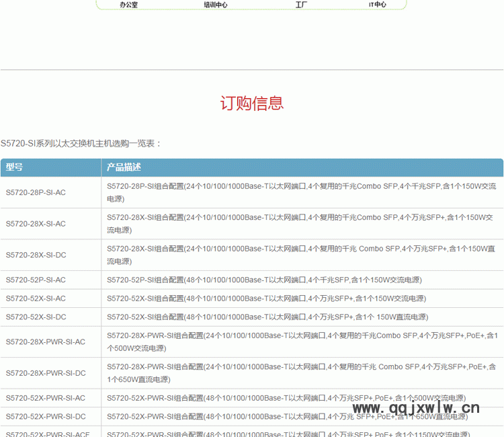
Task: Click model cell S5720-52X-PWR-SI-DC
Action: [x=46, y=417]
